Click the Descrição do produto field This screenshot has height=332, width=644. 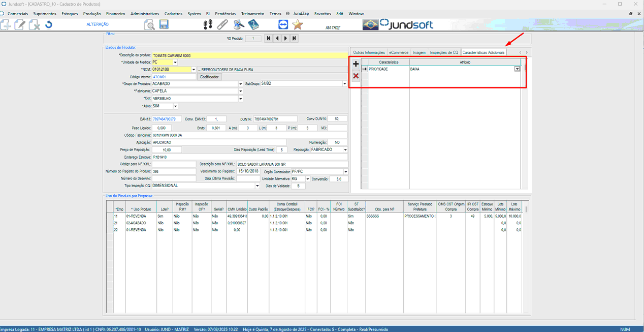coord(249,55)
